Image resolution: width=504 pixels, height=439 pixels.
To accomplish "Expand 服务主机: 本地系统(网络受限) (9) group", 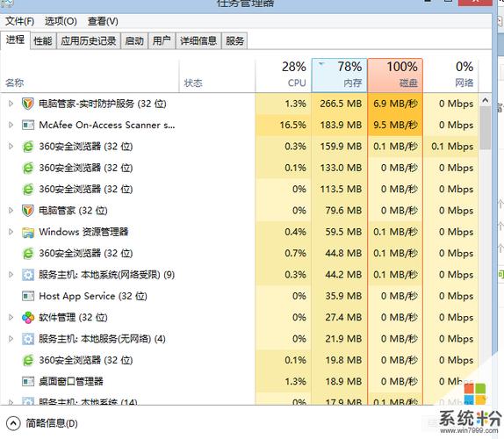I will click(11, 275).
